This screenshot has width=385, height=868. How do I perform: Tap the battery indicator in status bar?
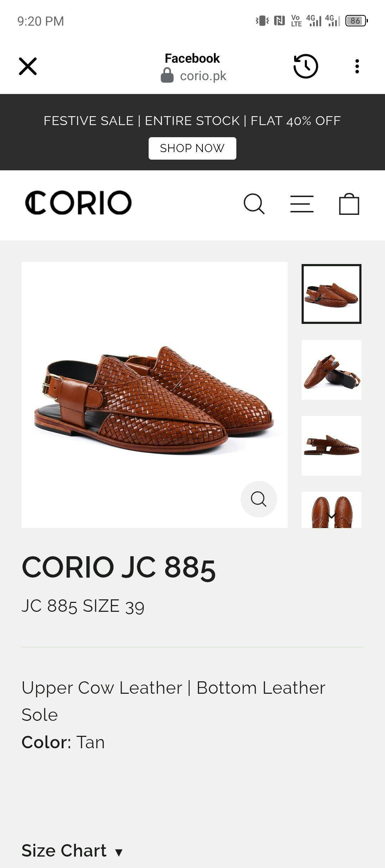point(356,21)
